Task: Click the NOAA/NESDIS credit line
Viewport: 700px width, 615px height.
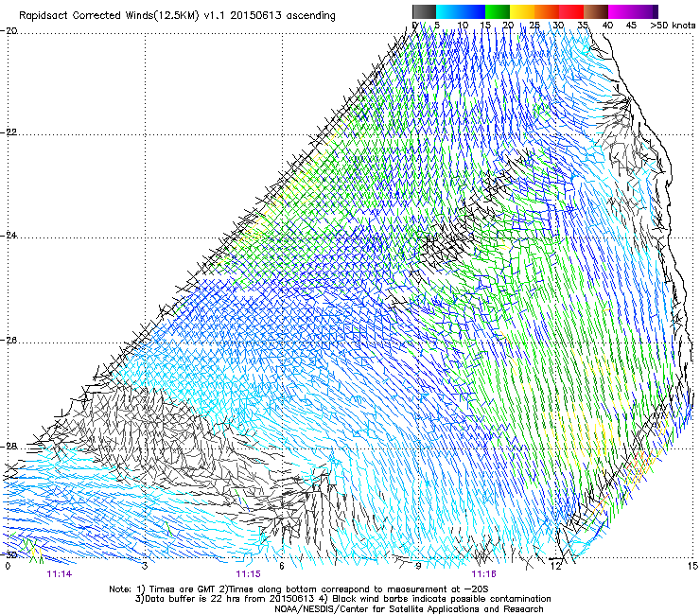Action: pos(409,609)
